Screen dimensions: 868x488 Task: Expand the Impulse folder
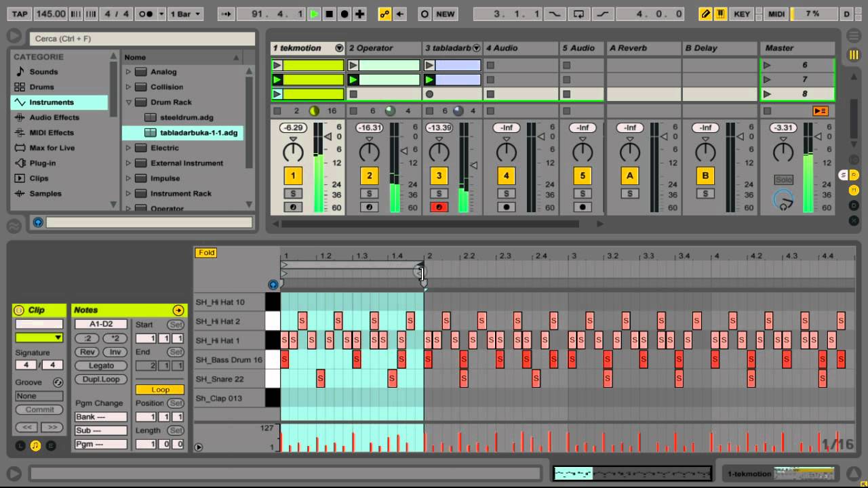pos(128,178)
